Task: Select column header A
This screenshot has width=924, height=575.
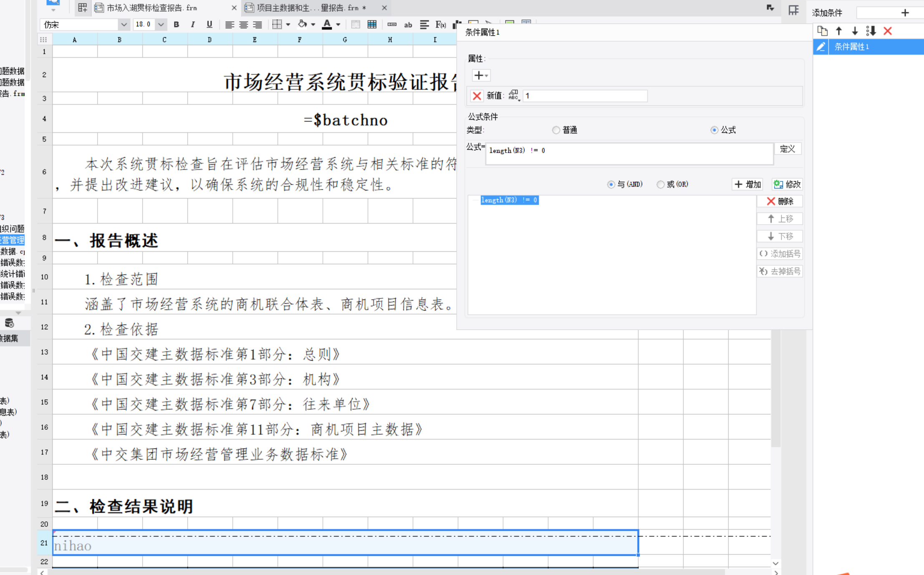Action: 75,40
